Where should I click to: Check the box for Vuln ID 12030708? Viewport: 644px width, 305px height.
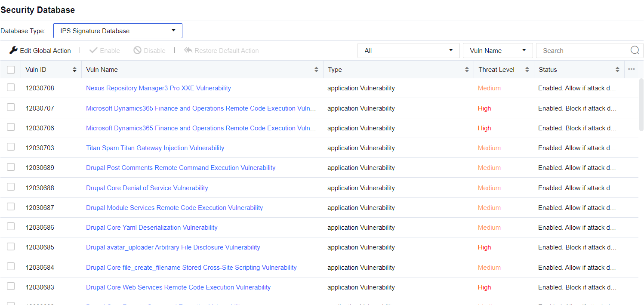coord(11,87)
